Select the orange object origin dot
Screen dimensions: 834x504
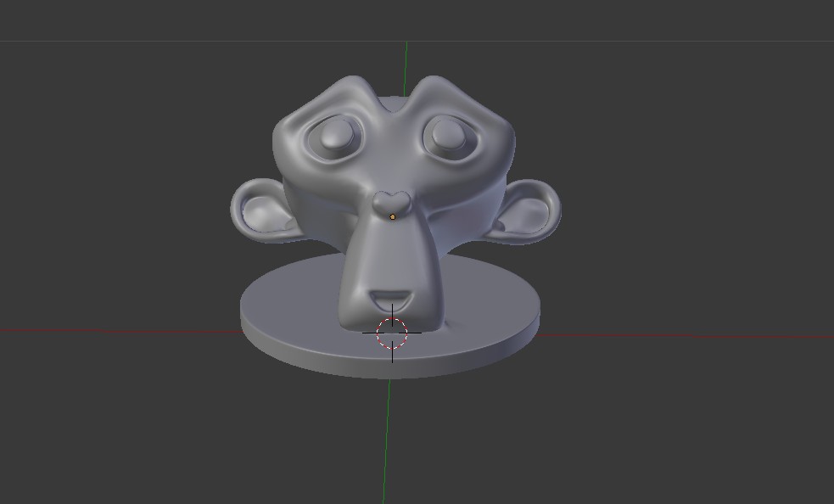click(x=392, y=217)
